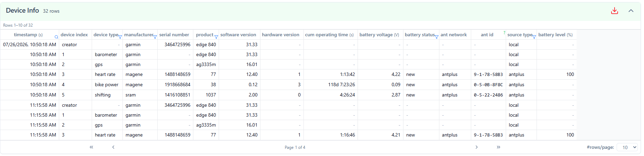
Task: Open timestamp column search icon
Action: 56,37
